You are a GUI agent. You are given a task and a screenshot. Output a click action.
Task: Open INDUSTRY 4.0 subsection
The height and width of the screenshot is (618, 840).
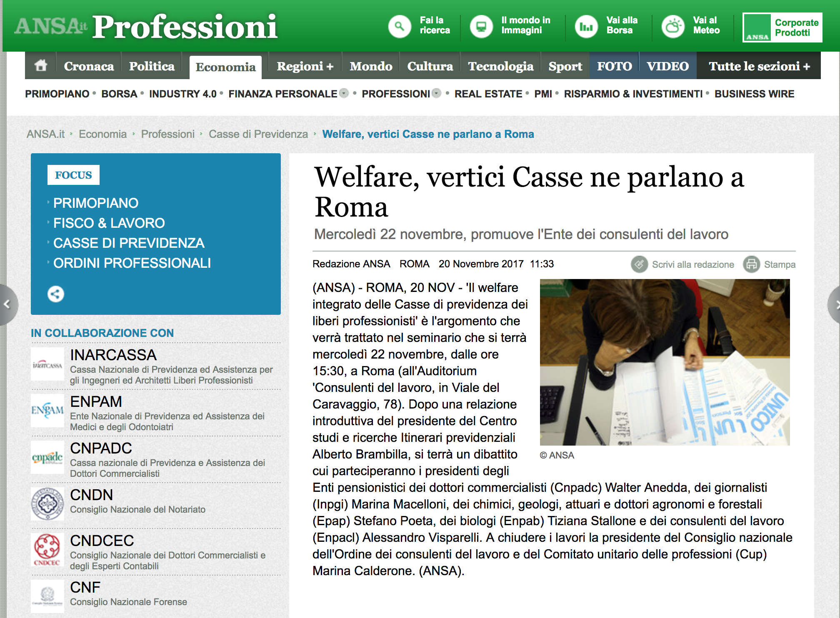tap(183, 94)
